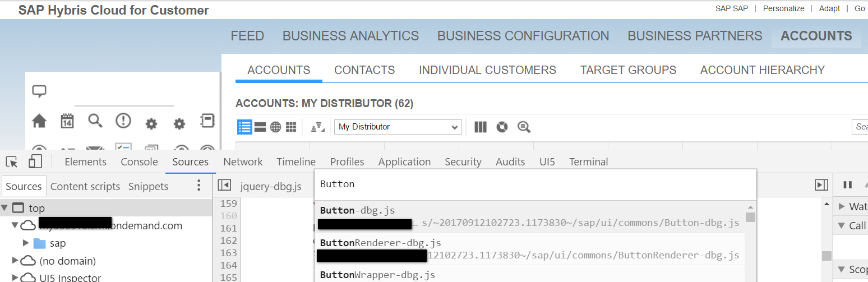This screenshot has width=868, height=282.
Task: Expand the UI5 Inspector node
Action: (x=15, y=278)
